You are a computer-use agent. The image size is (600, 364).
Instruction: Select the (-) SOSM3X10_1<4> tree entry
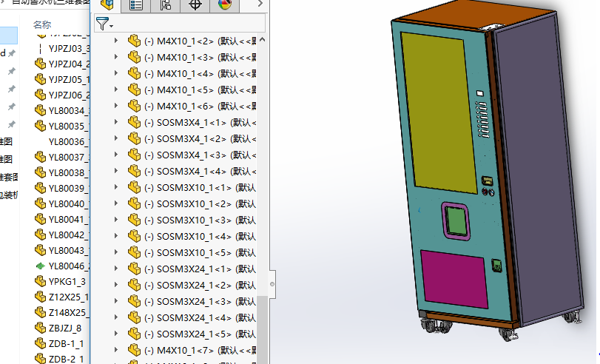pyautogui.click(x=200, y=237)
